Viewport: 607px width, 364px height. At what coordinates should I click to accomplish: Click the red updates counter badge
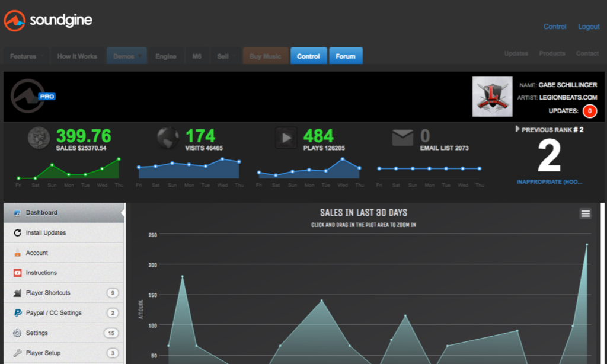(x=590, y=111)
